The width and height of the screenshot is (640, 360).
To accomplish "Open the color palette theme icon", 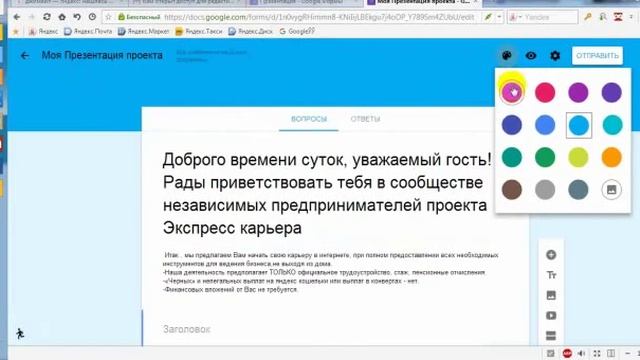I will coord(507,56).
